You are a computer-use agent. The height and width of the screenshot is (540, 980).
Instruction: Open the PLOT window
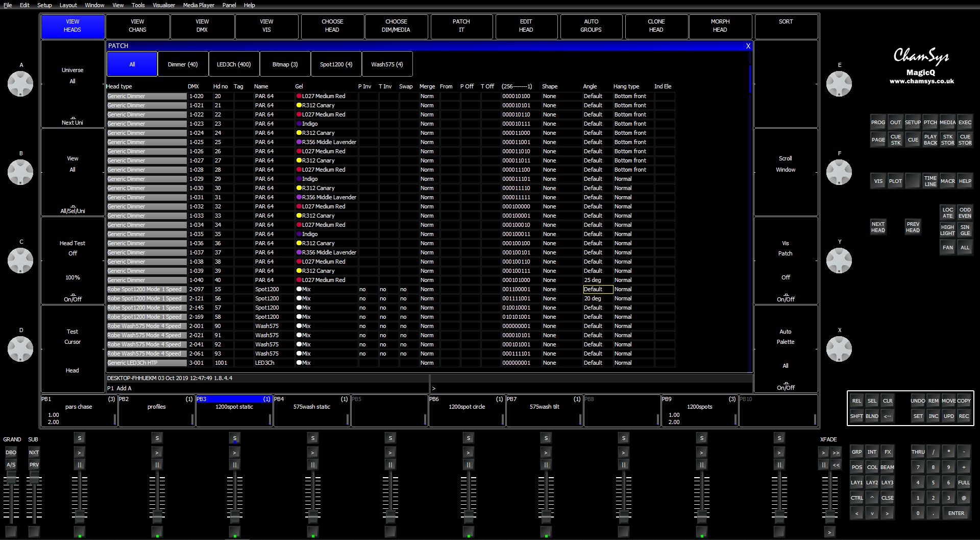click(x=895, y=181)
